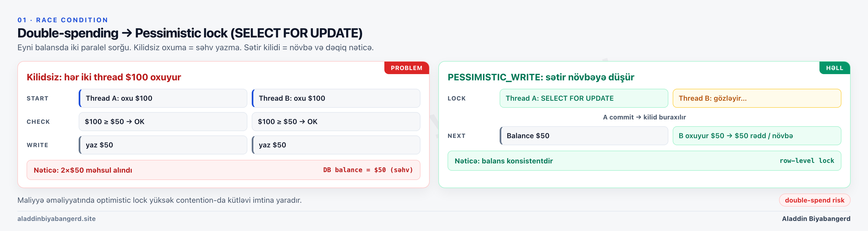868x231 pixels.
Task: Click the 'double-spend risk' tag
Action: (x=814, y=200)
